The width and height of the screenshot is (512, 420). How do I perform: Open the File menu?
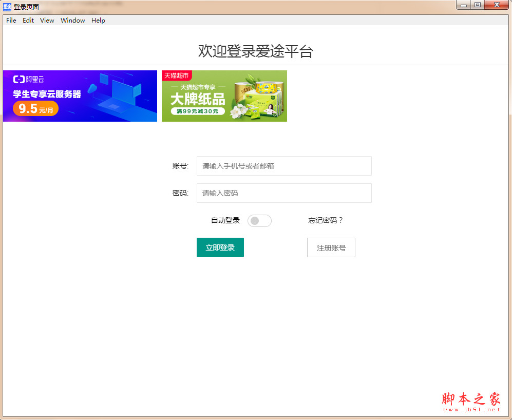[11, 20]
